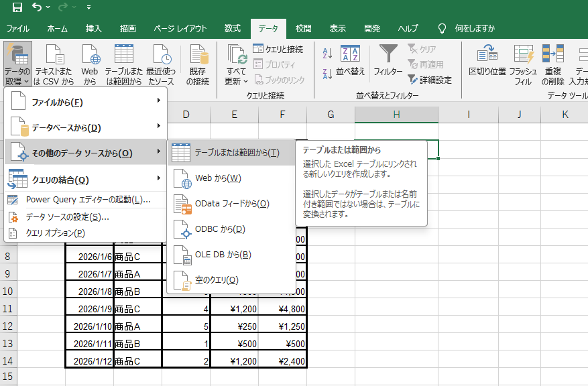Click the 重複の削除 icon

553,54
